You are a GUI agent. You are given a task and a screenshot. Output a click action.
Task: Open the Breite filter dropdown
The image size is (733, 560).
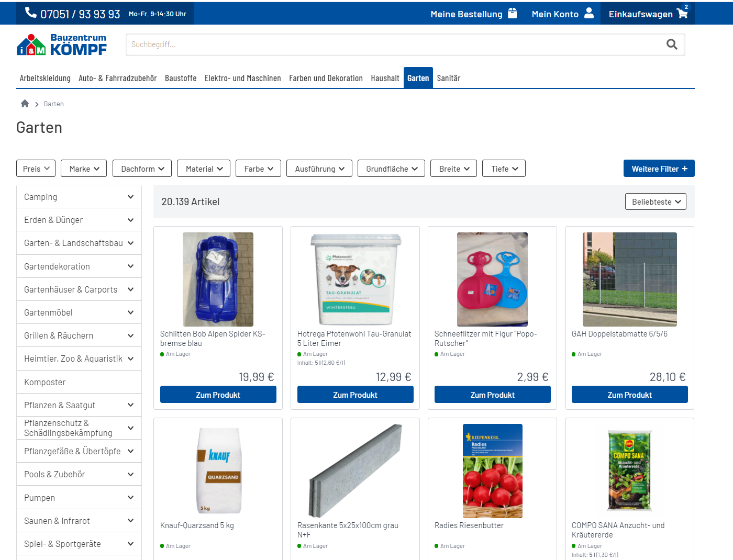(454, 169)
